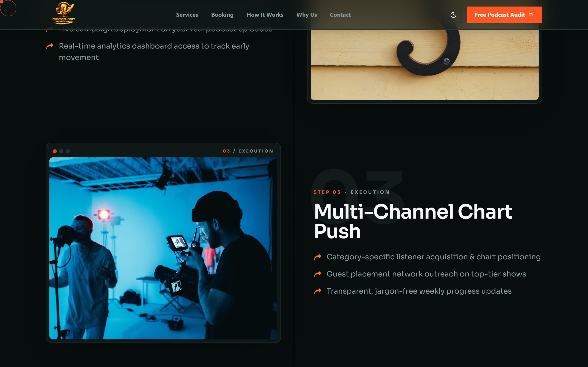Viewport: 588px width, 367px height.
Task: Go to the Booking nav link
Action: coord(222,15)
